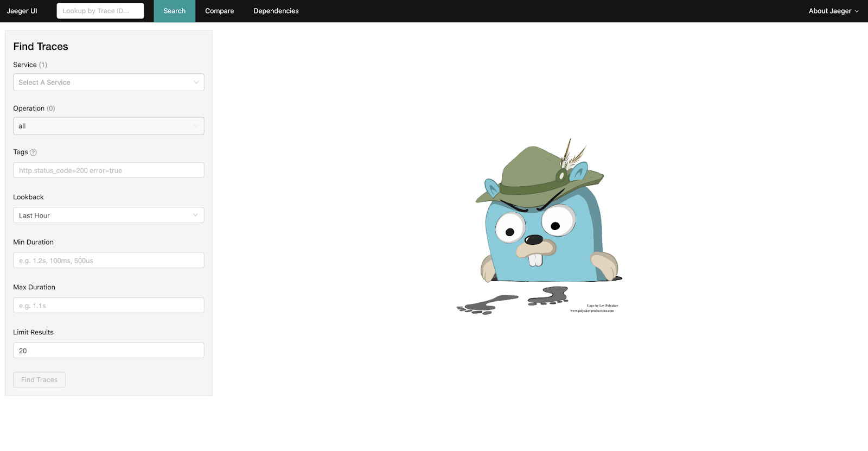Switch to the Search tab

click(x=175, y=11)
